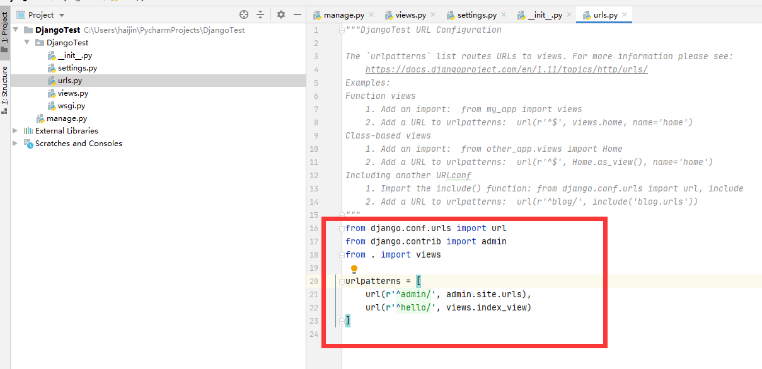Close the urls.py tab
This screenshot has height=369, width=762.
pyautogui.click(x=625, y=15)
